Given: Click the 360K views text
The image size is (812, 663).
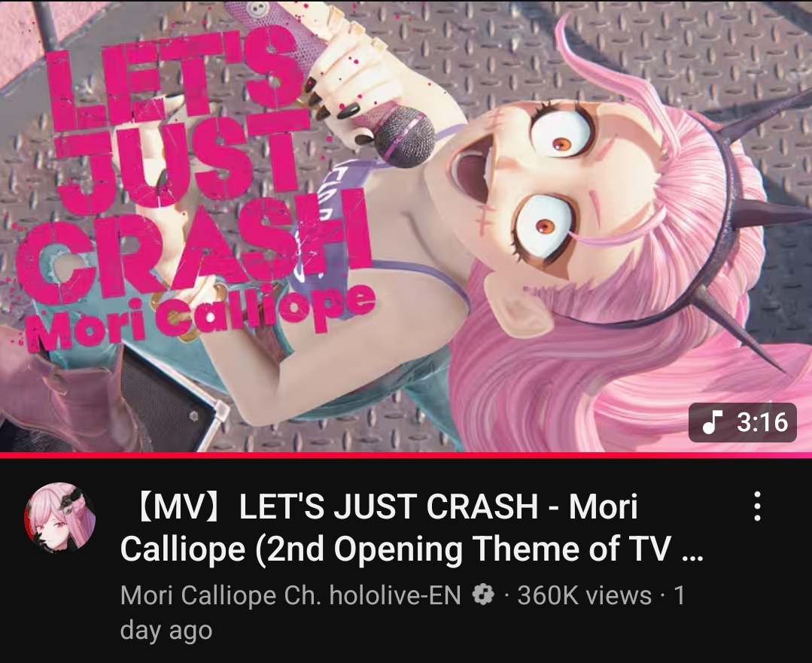Looking at the screenshot, I should (584, 595).
